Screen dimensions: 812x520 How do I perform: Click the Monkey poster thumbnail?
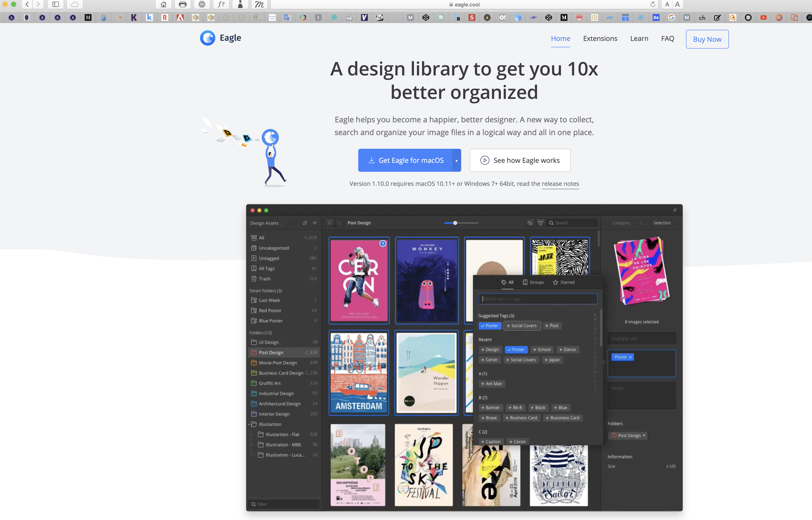pos(427,280)
